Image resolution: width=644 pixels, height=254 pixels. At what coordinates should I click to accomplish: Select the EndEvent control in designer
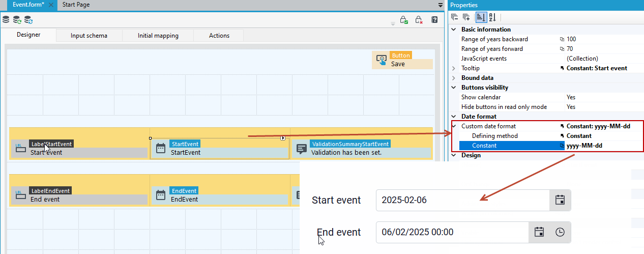[x=220, y=195]
